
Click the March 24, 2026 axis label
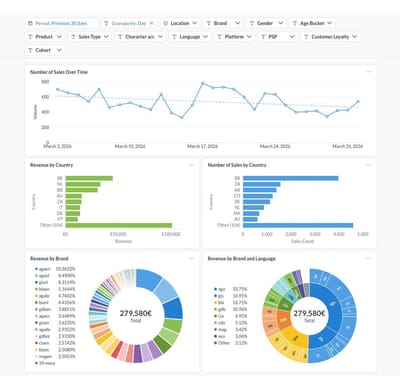point(275,146)
